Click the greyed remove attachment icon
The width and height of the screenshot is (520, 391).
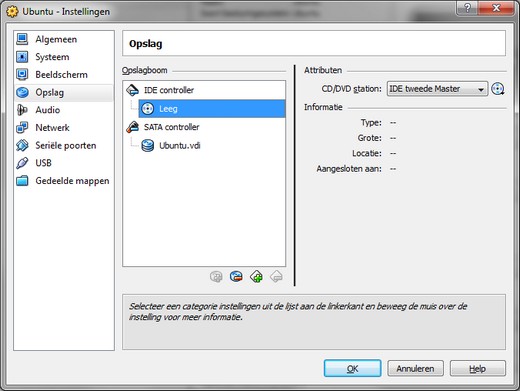point(276,276)
